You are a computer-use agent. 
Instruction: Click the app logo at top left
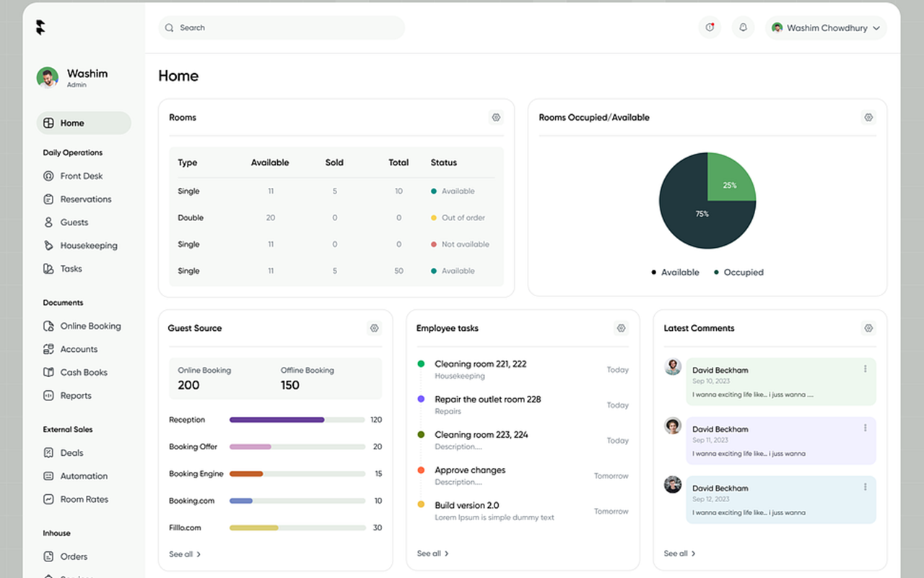point(40,27)
